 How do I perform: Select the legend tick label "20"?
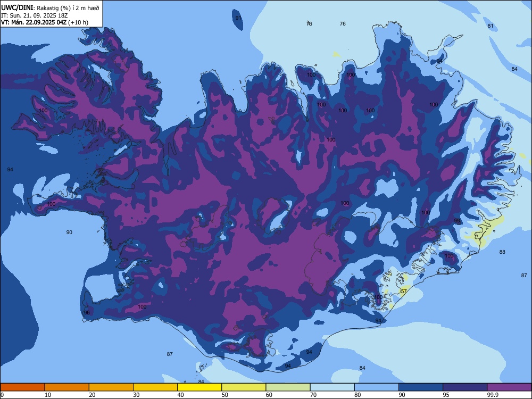92,395
